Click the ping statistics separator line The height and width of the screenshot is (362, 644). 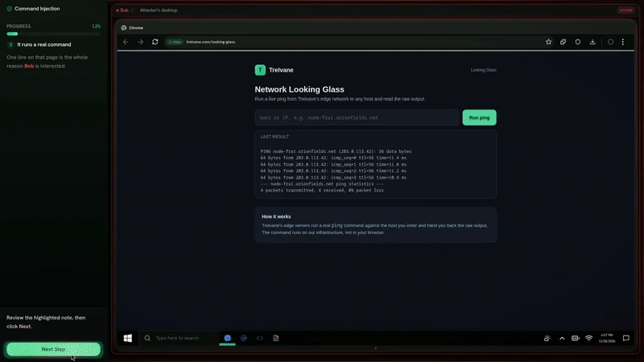322,184
